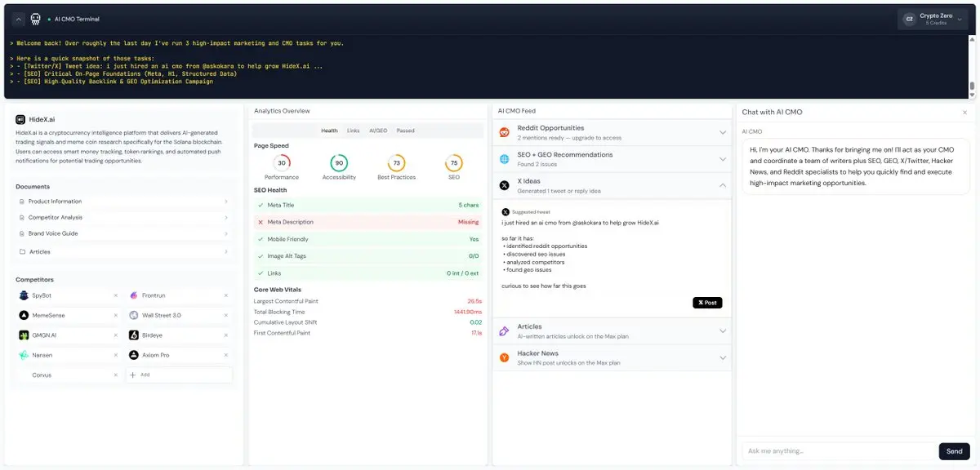Click the Competitor Analysis document icon

[x=21, y=218]
